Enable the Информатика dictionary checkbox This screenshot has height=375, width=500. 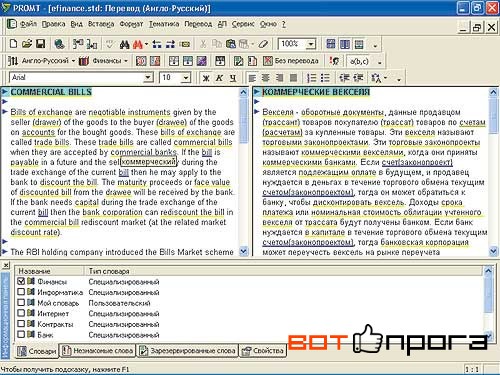[21, 292]
